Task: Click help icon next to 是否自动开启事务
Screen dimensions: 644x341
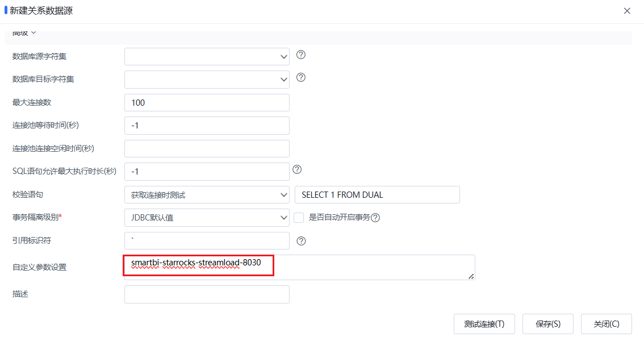Action: coord(375,218)
